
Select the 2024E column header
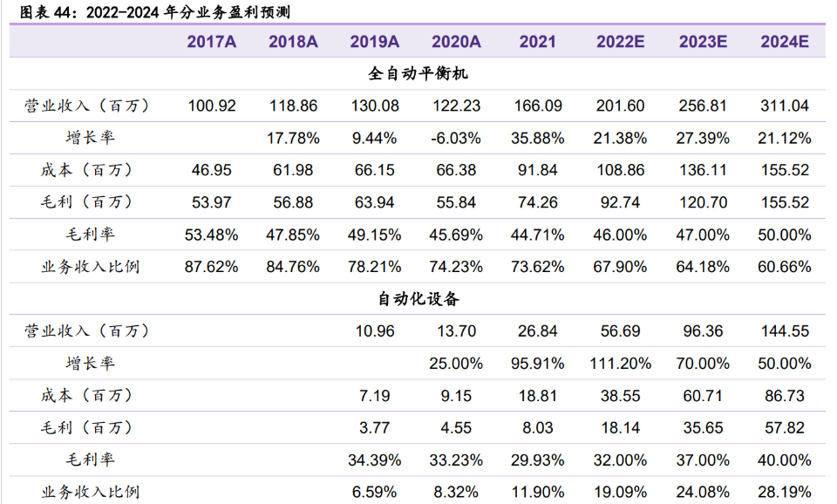pos(785,42)
